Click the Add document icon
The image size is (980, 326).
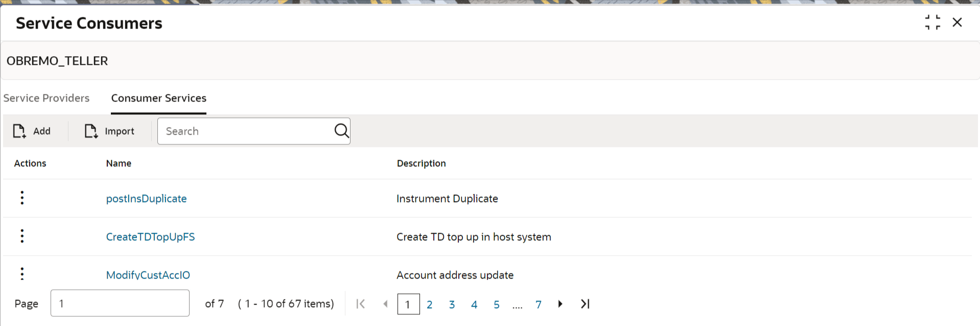(19, 131)
